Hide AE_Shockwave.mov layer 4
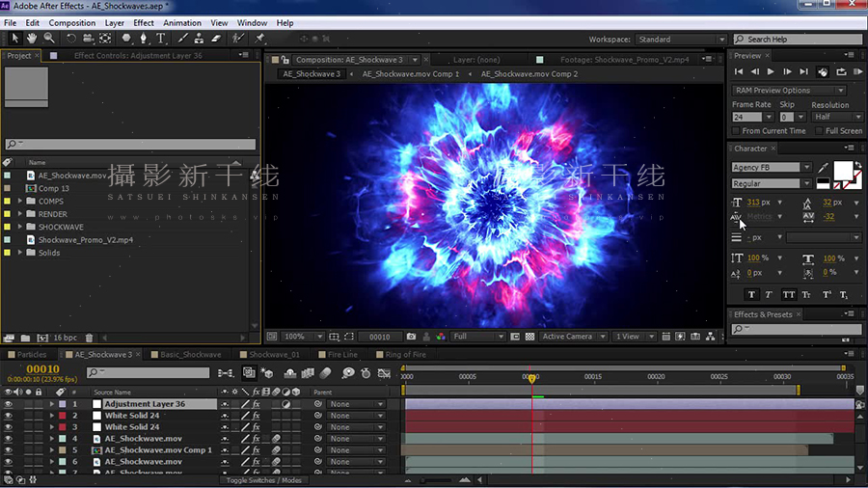This screenshot has width=868, height=488. tap(9, 439)
